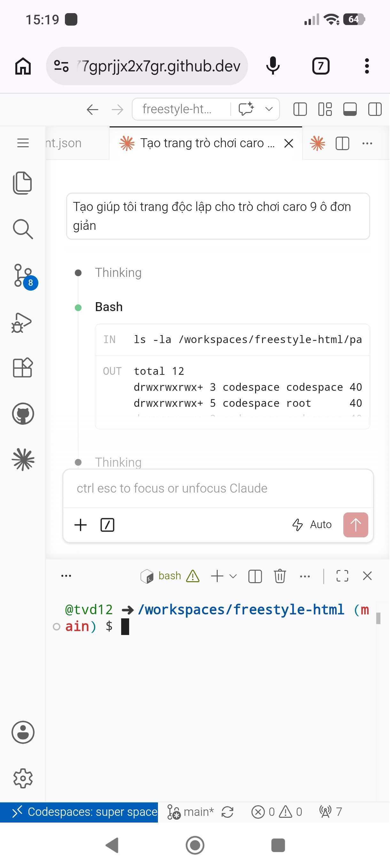
Task: Toggle the bottom panel layout icon
Action: [350, 109]
